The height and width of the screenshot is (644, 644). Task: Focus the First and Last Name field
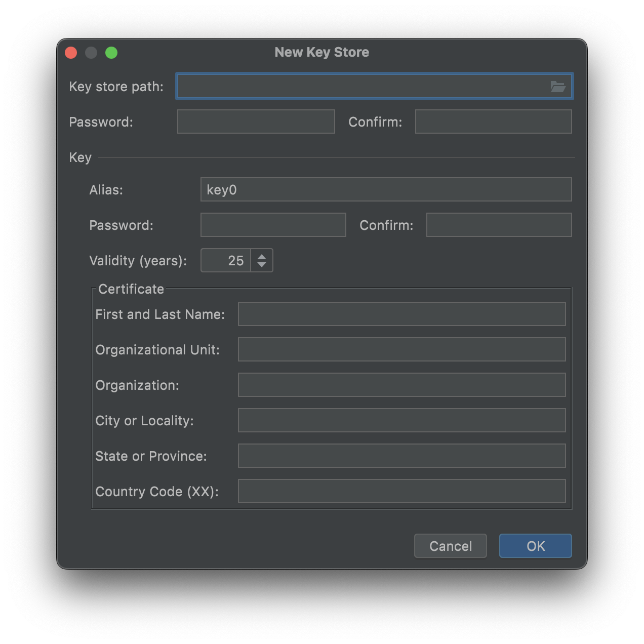coord(402,314)
